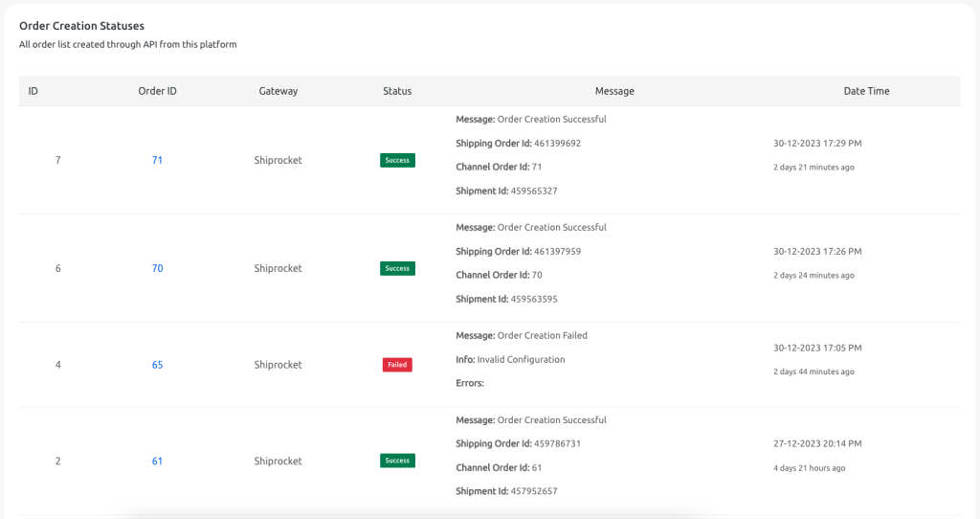Open order ID 71 link
Screen dimensions: 980x519
(157, 160)
